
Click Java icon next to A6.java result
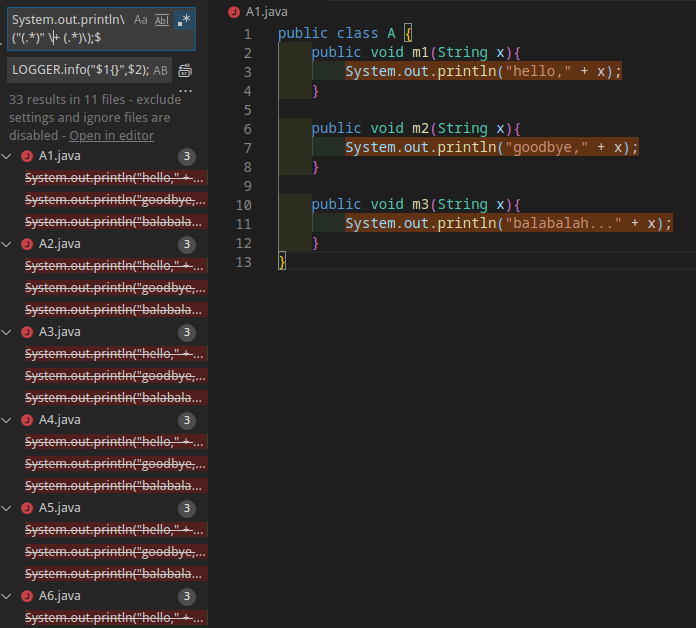pos(27,596)
